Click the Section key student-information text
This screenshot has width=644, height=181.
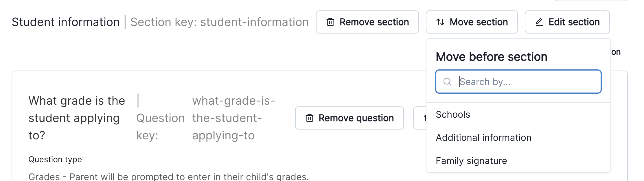(x=219, y=22)
